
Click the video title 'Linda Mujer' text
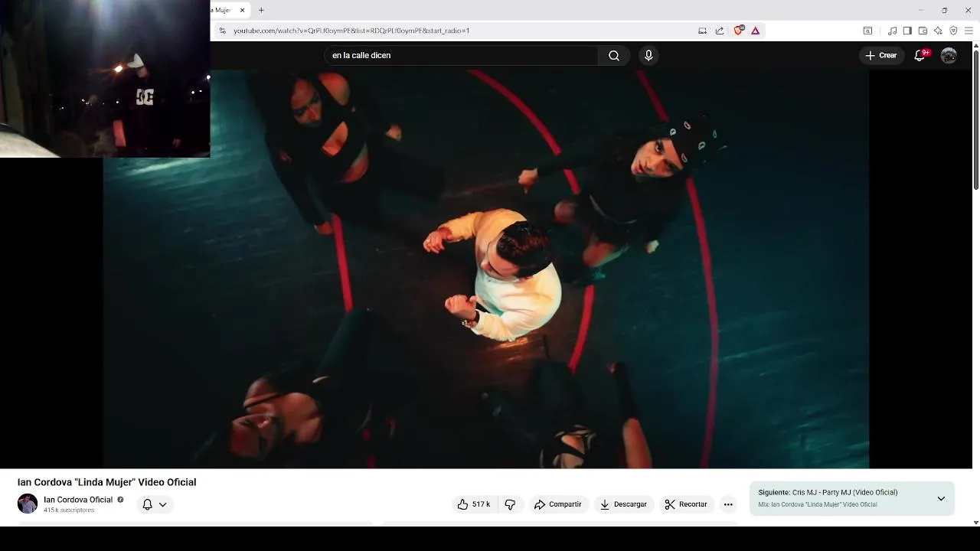[106, 482]
